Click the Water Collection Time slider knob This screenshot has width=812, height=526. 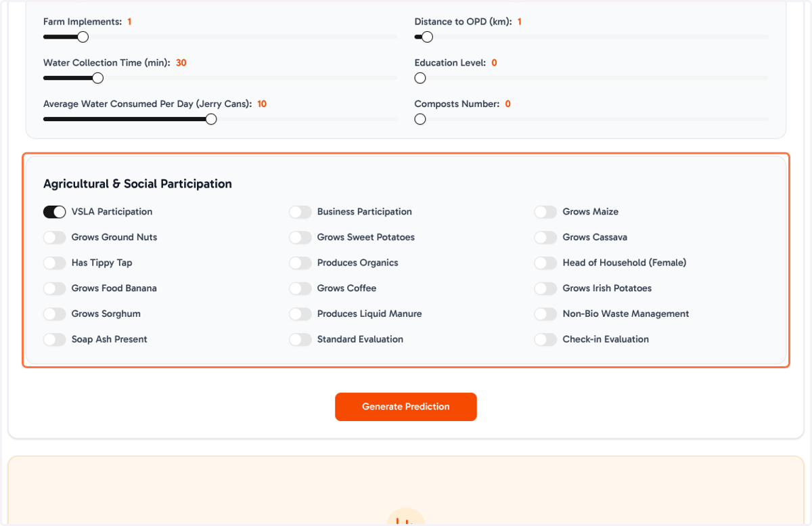(x=97, y=78)
